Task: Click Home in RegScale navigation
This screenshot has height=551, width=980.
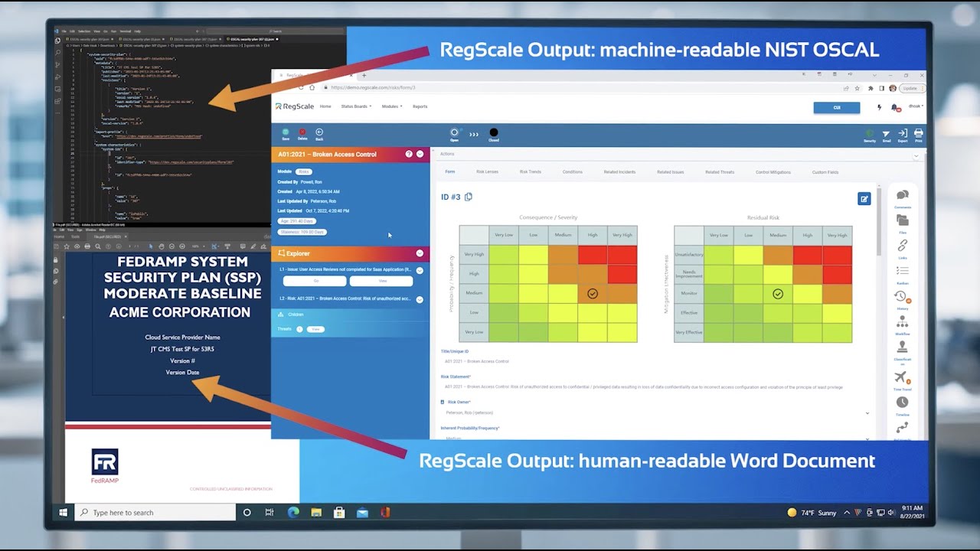Action: [325, 106]
